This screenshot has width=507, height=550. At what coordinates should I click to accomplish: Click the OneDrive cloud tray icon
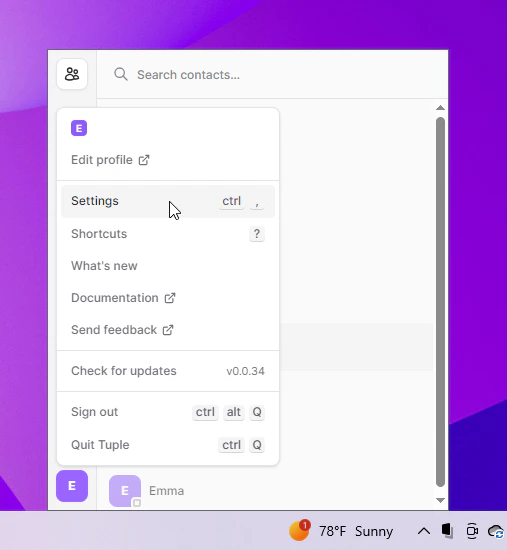coord(496,531)
